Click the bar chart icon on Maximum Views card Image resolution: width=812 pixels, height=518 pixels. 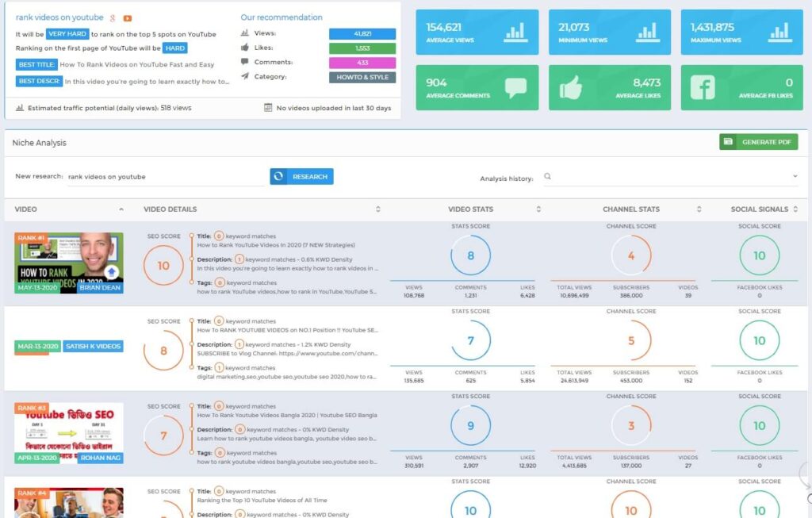pyautogui.click(x=780, y=32)
